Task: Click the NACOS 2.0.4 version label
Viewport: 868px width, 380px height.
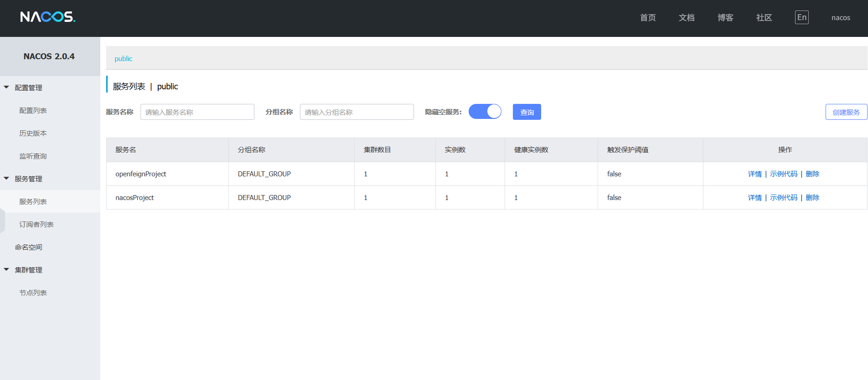Action: pos(49,56)
